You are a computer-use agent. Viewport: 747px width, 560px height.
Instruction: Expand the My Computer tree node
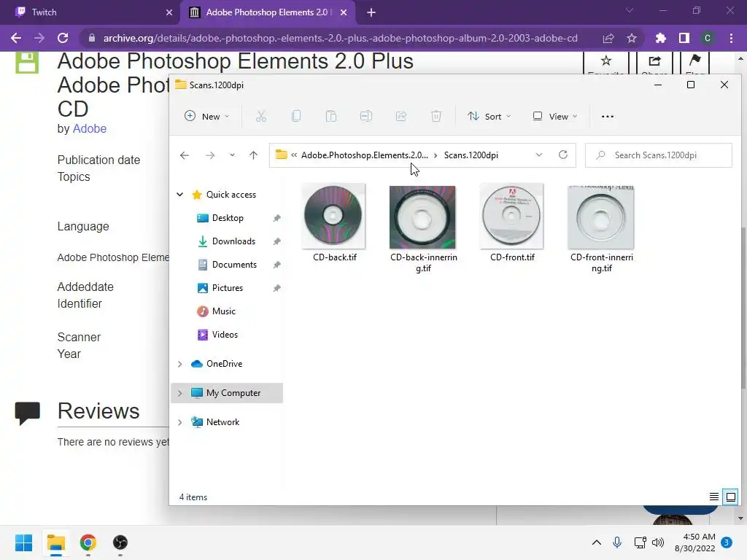pos(179,393)
